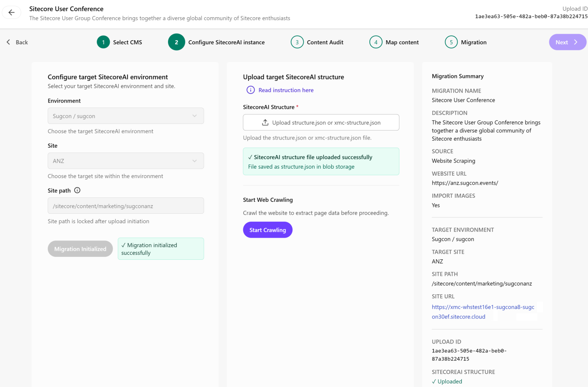Viewport: 588px width, 387px height.
Task: Click the info icon next to Site path
Action: point(77,190)
